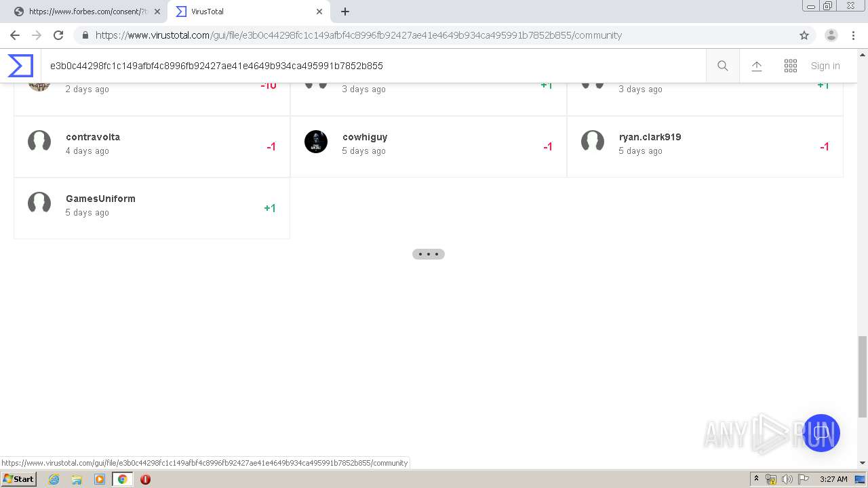The height and width of the screenshot is (488, 868).
Task: Show hidden tray icons arrow
Action: [756, 479]
